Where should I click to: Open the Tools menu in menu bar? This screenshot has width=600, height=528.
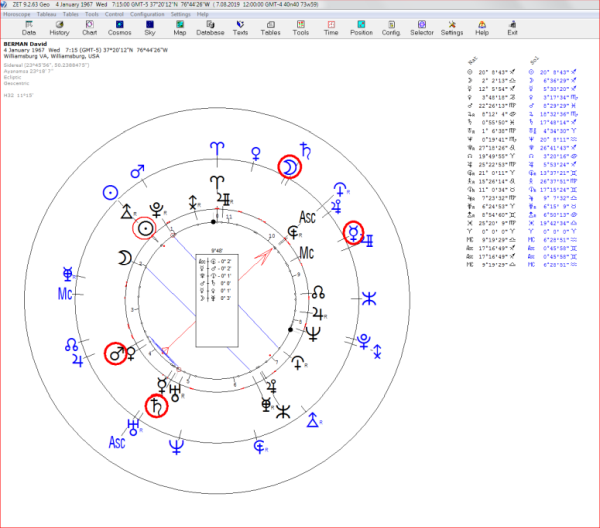click(x=92, y=14)
